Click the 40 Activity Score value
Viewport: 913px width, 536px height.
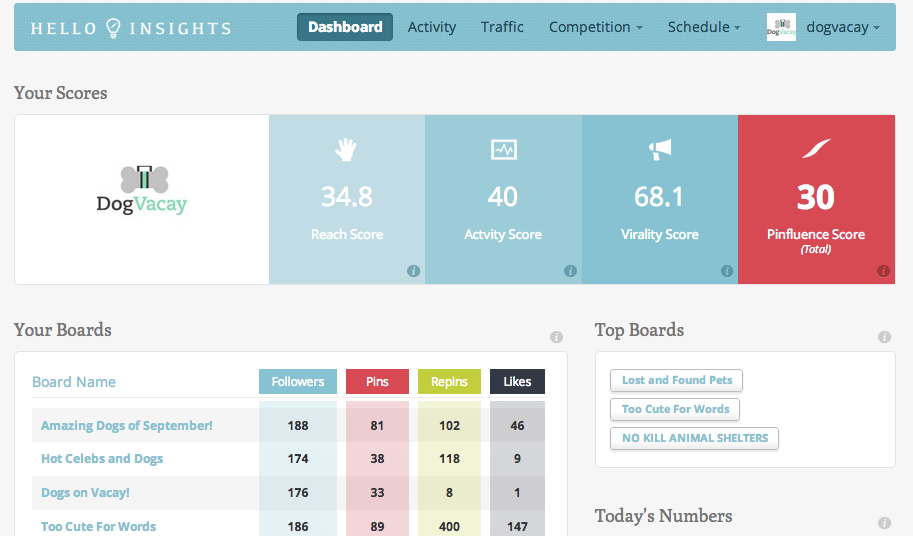tap(502, 197)
